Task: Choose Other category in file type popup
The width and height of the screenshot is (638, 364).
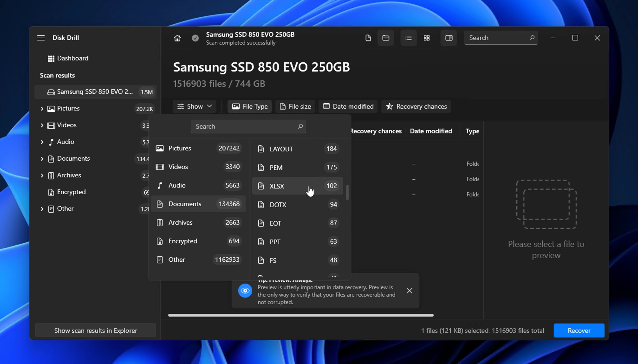Action: point(198,260)
